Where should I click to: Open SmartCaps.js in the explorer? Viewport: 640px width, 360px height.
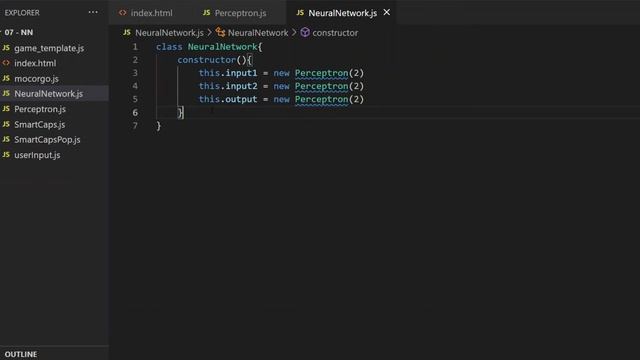click(x=39, y=124)
